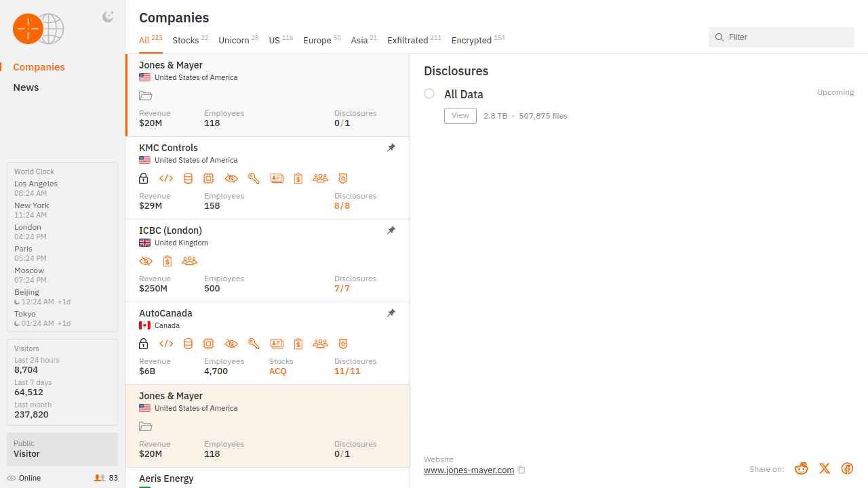Select the All Data radio button
Image resolution: width=868 pixels, height=488 pixels.
tap(429, 94)
